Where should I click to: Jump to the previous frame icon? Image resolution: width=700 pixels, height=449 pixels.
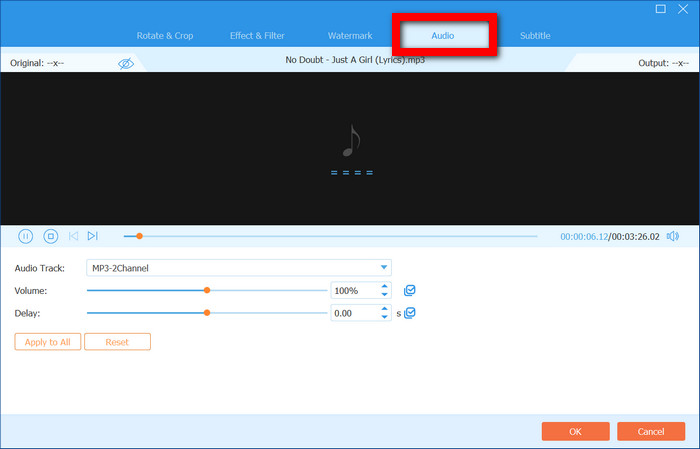(73, 236)
